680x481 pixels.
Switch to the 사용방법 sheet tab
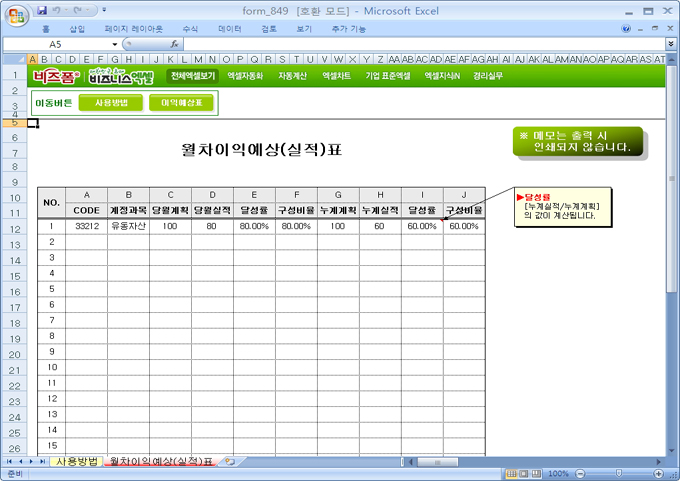click(x=76, y=461)
